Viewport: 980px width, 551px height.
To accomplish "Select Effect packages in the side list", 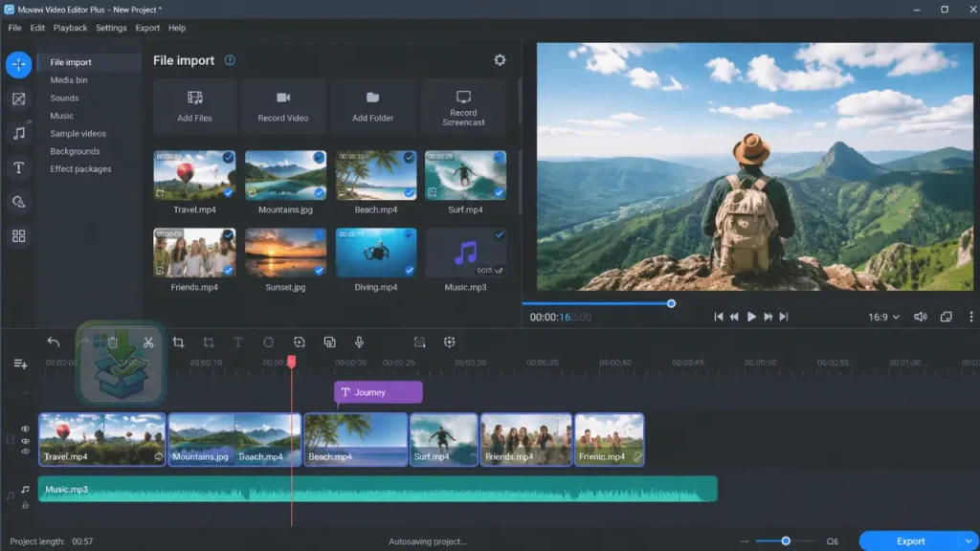I will click(x=80, y=169).
